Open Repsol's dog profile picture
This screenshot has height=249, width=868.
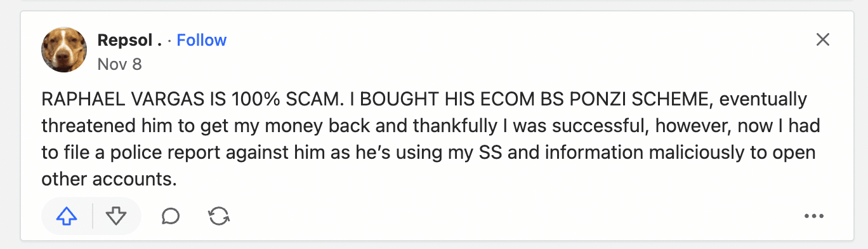pos(64,50)
